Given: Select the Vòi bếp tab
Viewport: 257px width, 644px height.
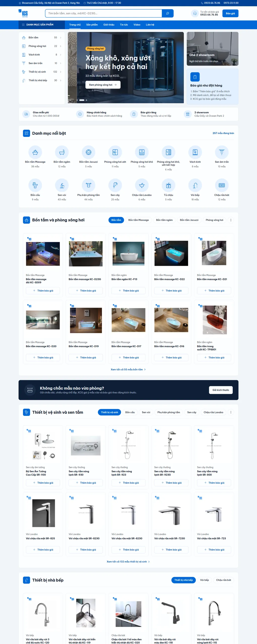Looking at the screenshot, I should tap(204, 580).
